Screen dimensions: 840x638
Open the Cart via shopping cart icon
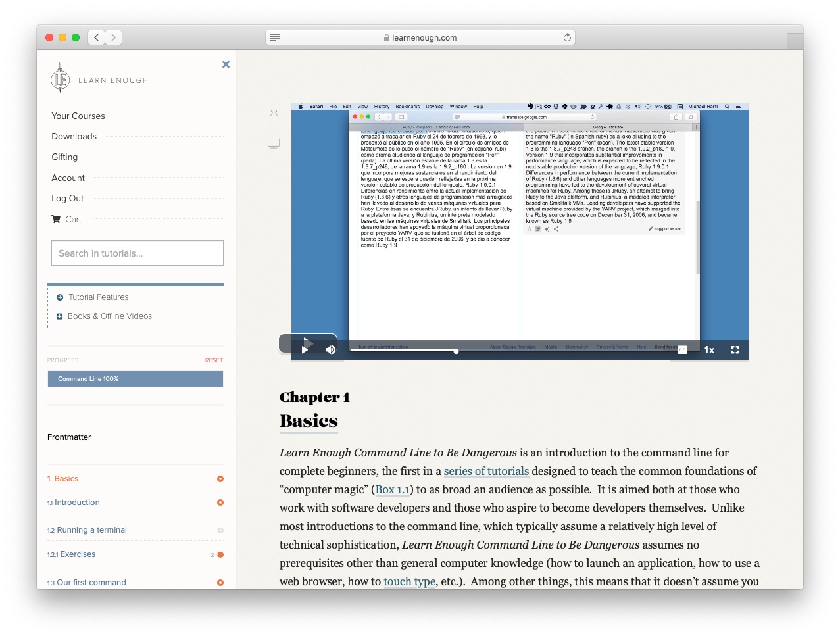tap(57, 219)
